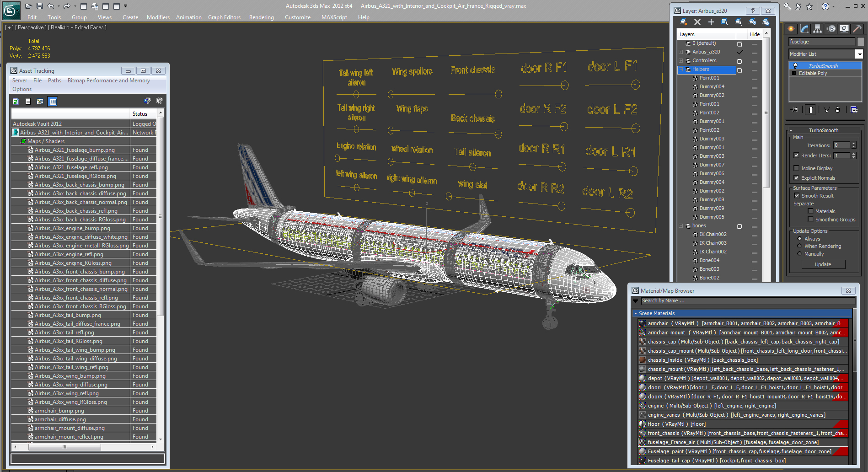Select the Always update radio option

(x=799, y=239)
